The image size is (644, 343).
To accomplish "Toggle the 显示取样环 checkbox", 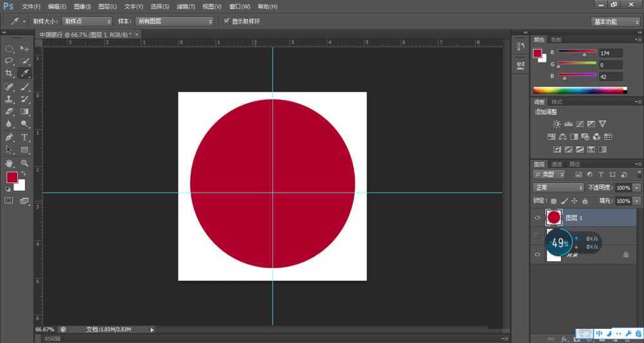I will click(226, 21).
